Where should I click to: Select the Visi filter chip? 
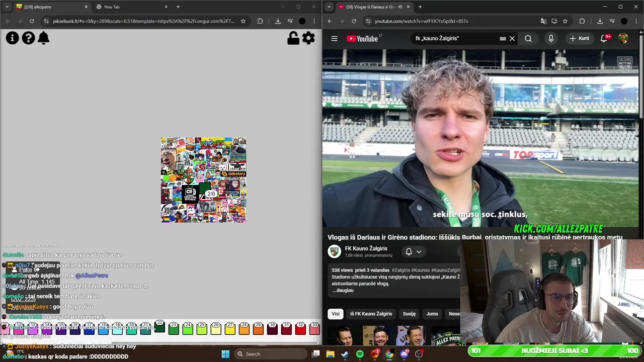coord(336,314)
